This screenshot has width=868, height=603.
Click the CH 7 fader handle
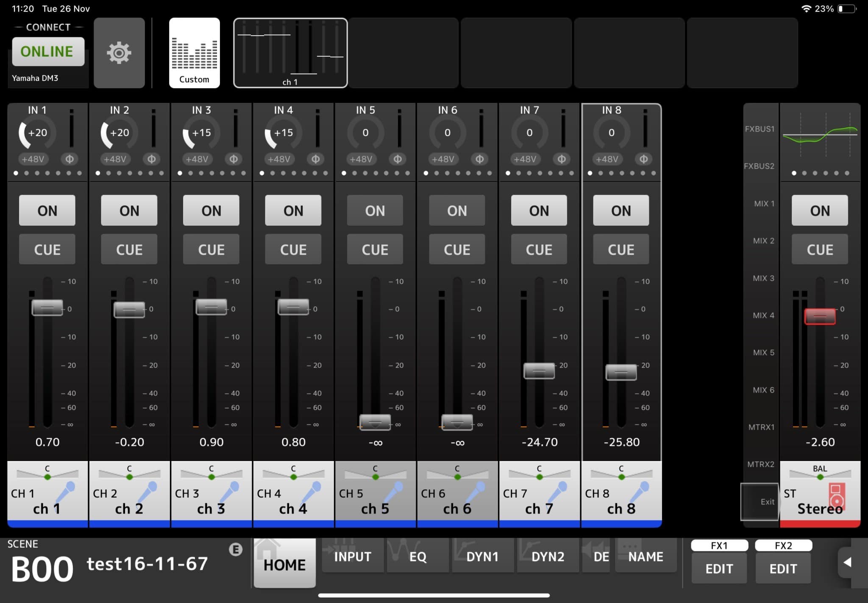[x=539, y=371]
